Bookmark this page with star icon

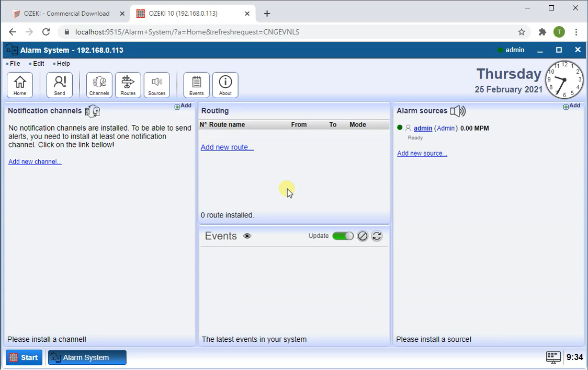(x=522, y=32)
